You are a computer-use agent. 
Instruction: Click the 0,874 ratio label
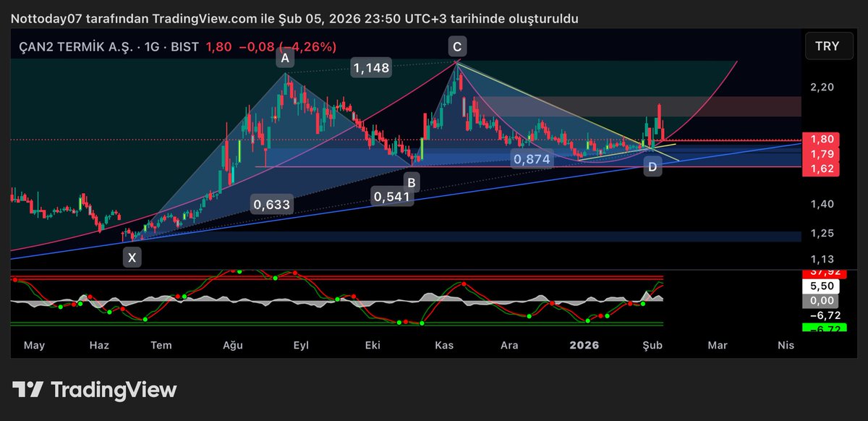(532, 159)
